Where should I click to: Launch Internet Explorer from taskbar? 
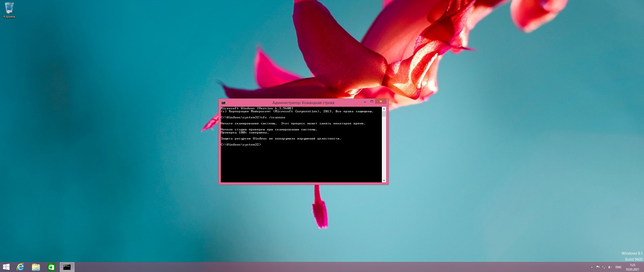tap(20, 267)
